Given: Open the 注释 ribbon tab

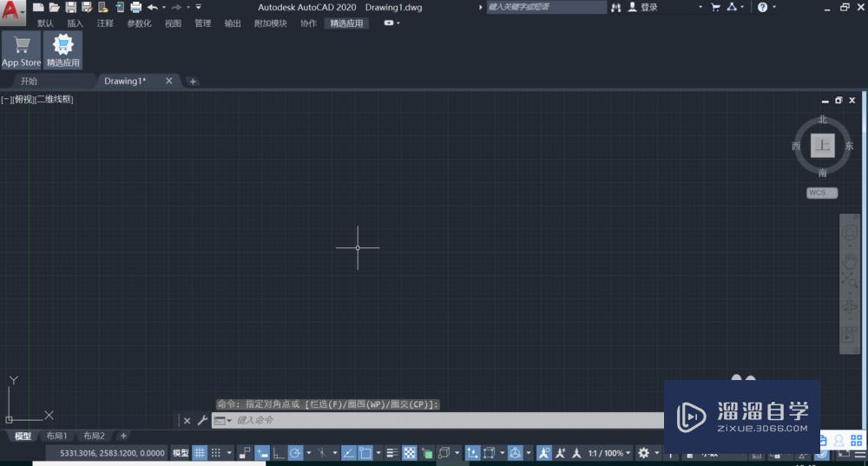Looking at the screenshot, I should (105, 23).
